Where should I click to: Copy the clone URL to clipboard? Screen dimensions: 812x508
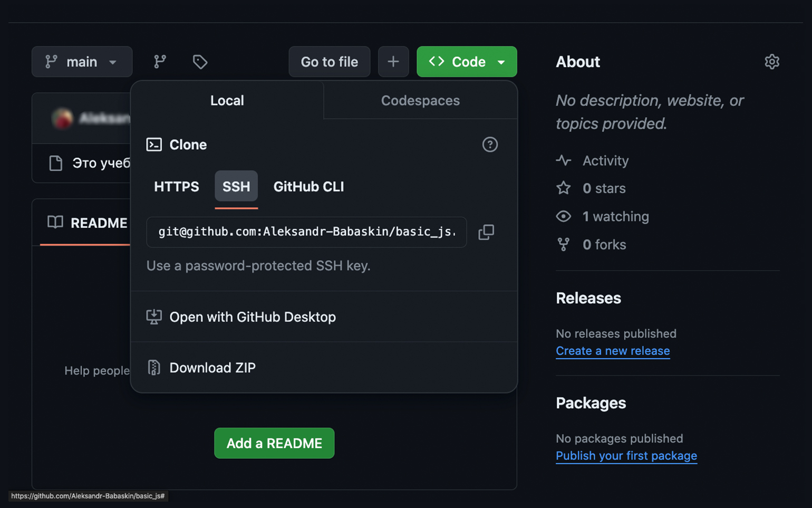coord(486,232)
